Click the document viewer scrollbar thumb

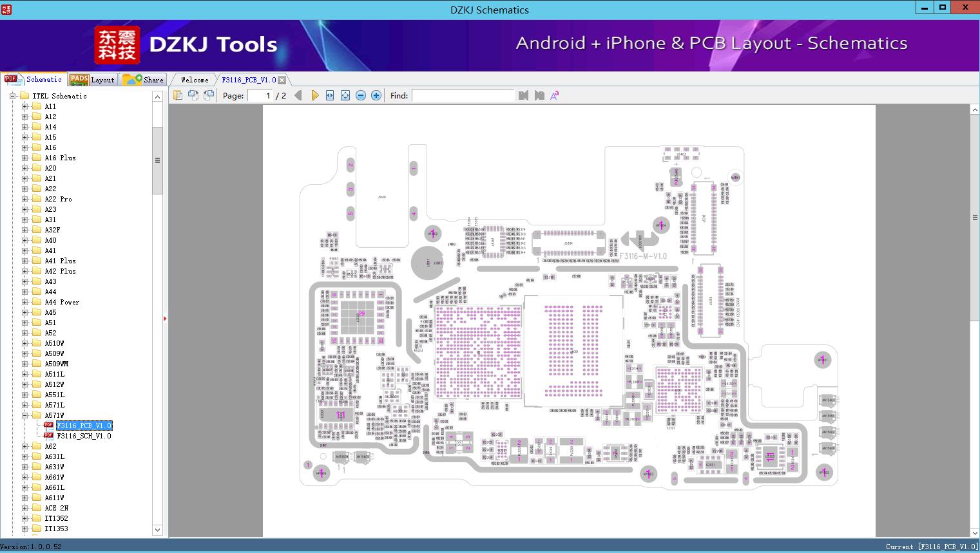(x=975, y=218)
